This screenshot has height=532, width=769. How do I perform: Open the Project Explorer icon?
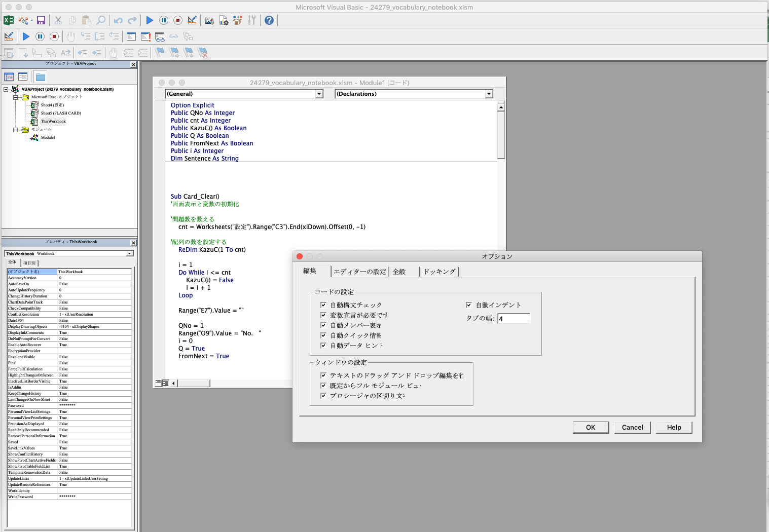(x=209, y=20)
